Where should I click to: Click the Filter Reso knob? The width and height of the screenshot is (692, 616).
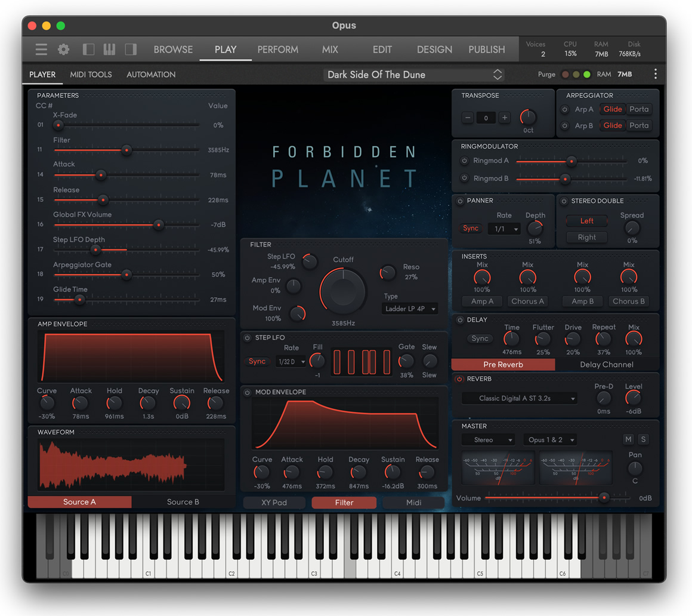[388, 272]
